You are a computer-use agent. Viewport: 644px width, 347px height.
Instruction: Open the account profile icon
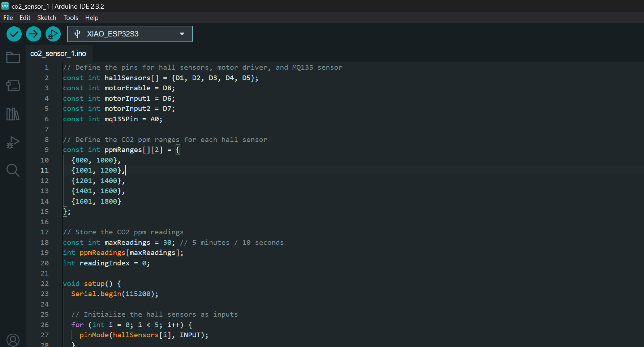click(13, 340)
